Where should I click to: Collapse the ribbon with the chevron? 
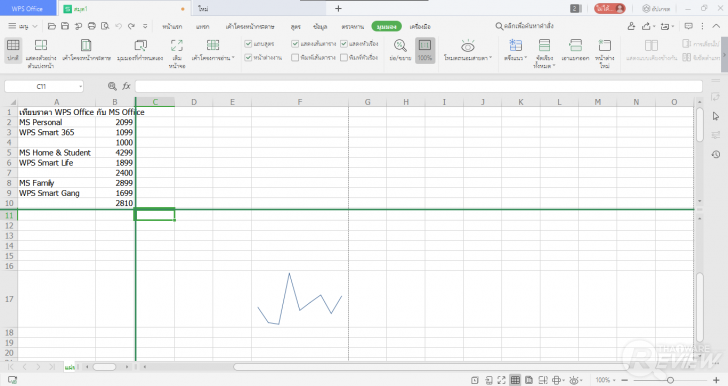pyautogui.click(x=717, y=26)
